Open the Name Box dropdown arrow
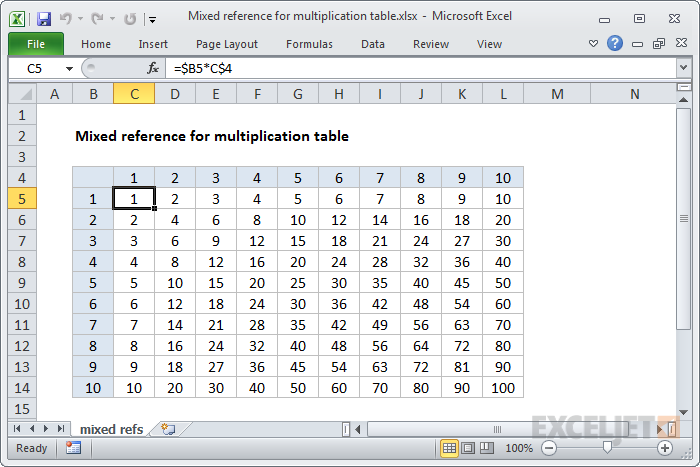The height and width of the screenshot is (467, 700). (69, 69)
